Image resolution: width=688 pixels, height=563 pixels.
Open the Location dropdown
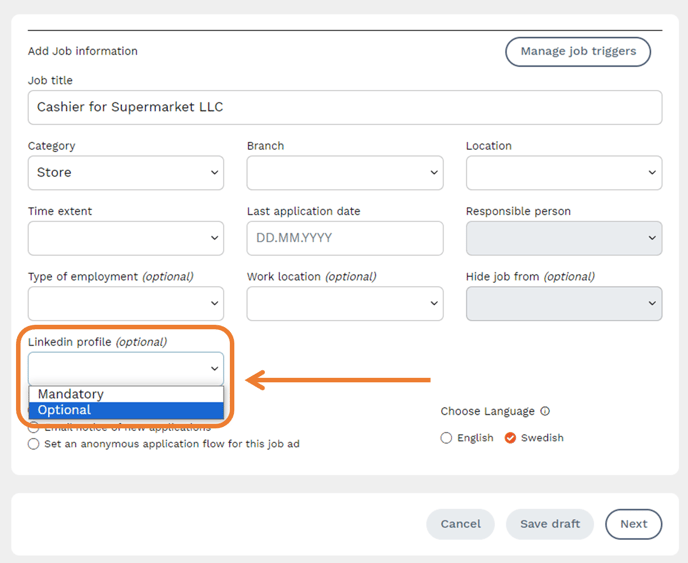point(563,173)
